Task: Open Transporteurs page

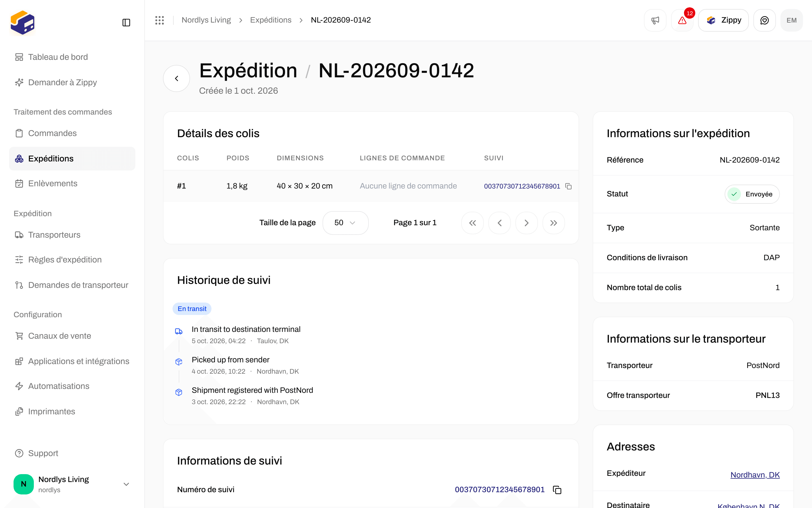Action: (x=72, y=235)
